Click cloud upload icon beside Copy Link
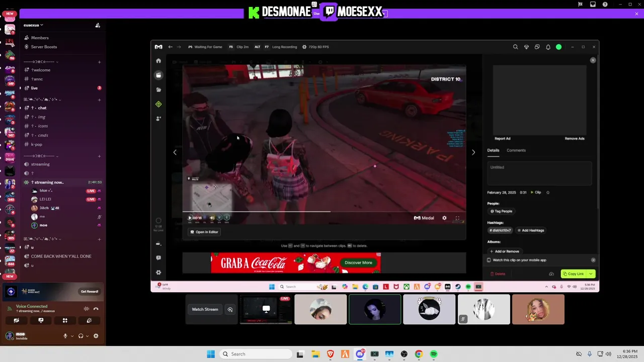This screenshot has height=362, width=644. [x=551, y=274]
